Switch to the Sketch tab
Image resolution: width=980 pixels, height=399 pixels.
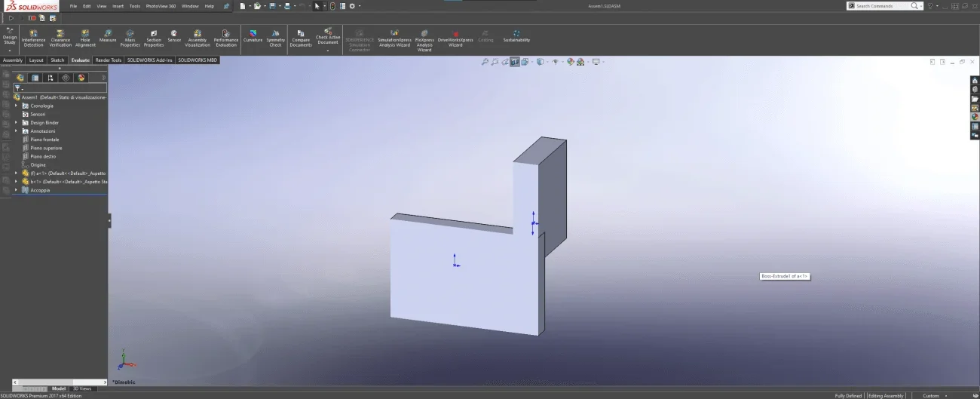[x=57, y=60]
